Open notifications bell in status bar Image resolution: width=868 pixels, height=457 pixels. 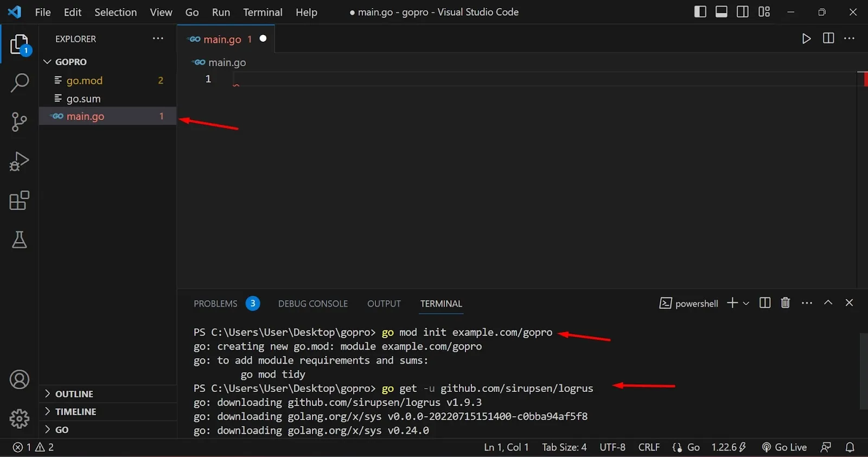pos(850,447)
